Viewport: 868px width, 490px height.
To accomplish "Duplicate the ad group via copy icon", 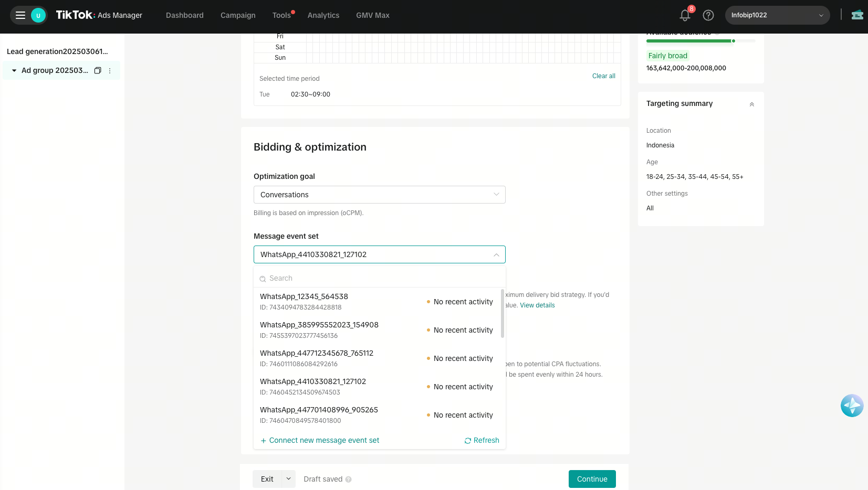I will tap(97, 70).
